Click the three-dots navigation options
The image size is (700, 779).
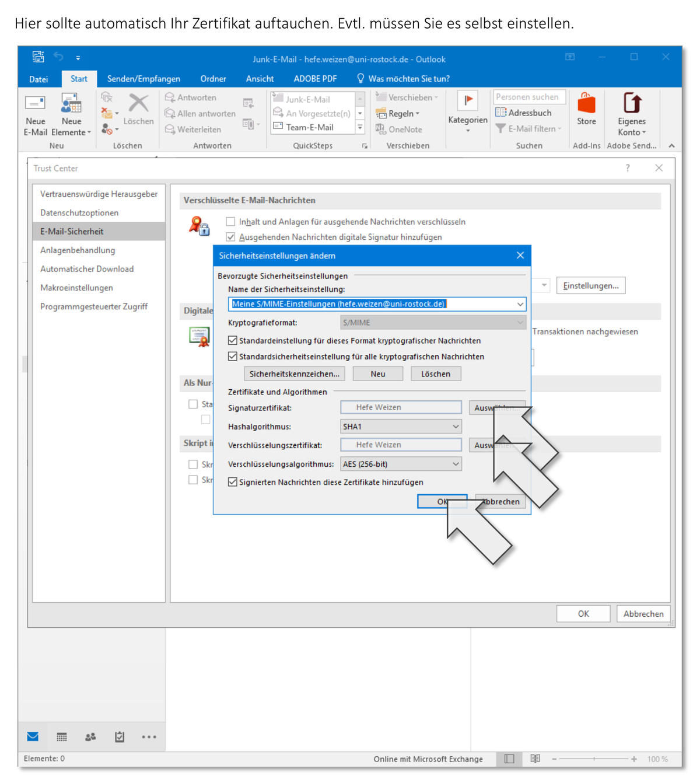pos(149,737)
